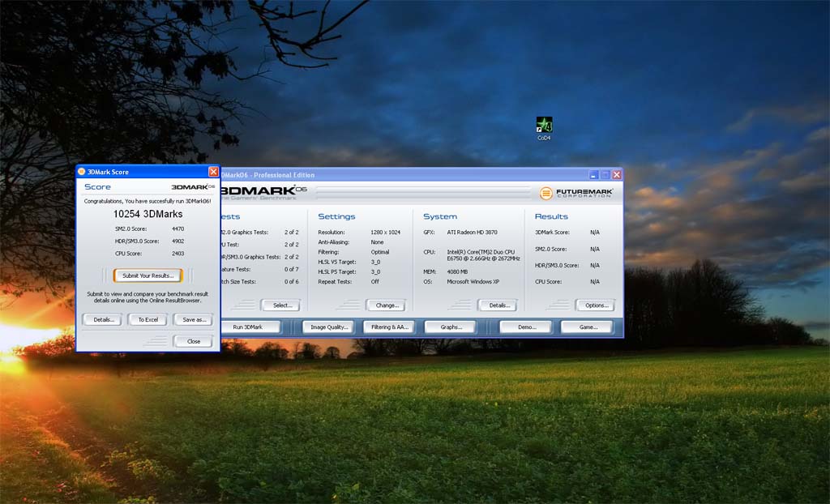This screenshot has width=830, height=504.
Task: Maximize the 3DMark06 Professional Edition window
Action: click(605, 174)
